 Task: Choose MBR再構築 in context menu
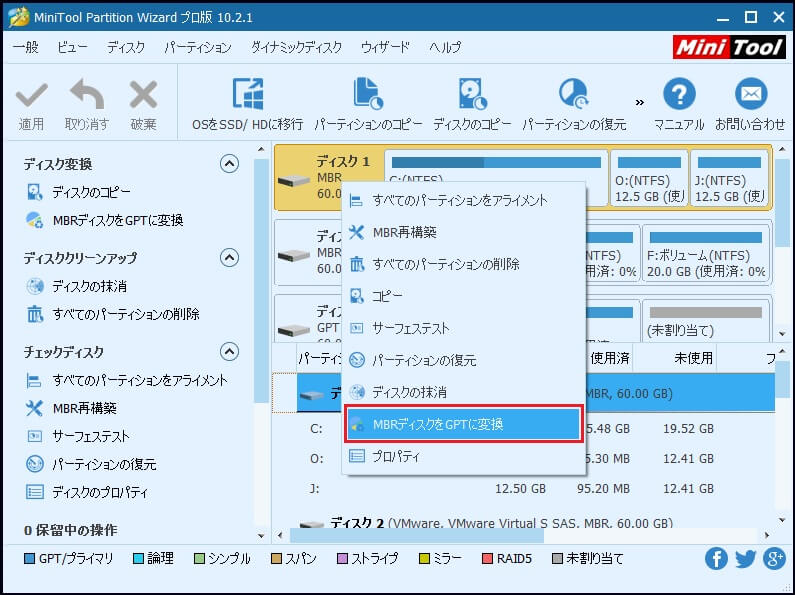click(x=464, y=233)
